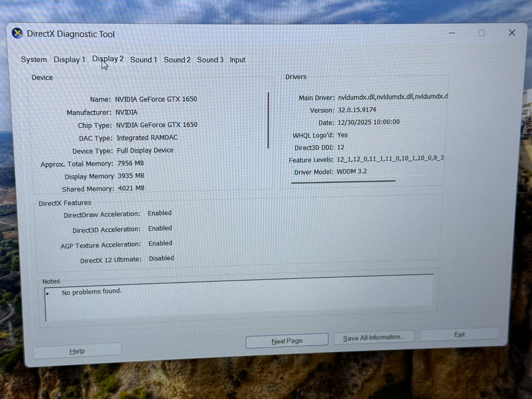Click the WDDM 3.2 driver model value
Viewport: 532px width, 399px height.
[351, 172]
